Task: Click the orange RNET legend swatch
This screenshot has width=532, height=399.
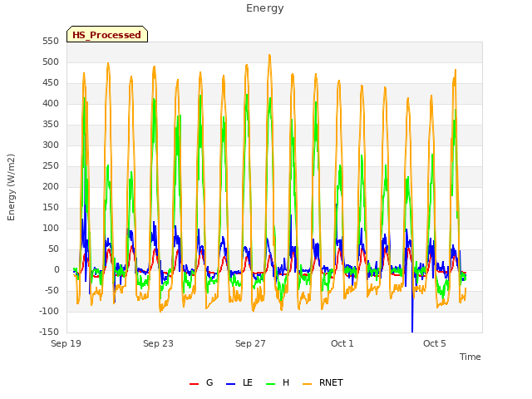Action: coord(307,384)
